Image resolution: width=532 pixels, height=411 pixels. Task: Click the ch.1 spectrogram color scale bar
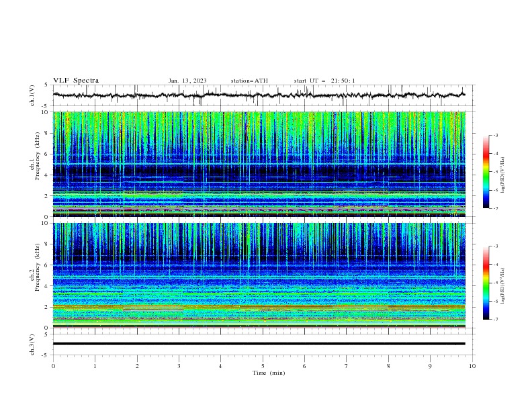[x=486, y=172]
